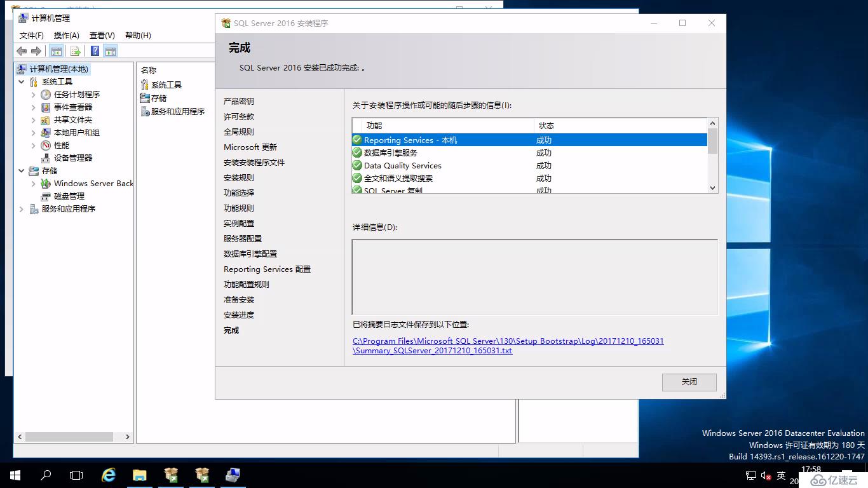Click the 安装进度 step in setup sidebar
868x488 pixels.
point(239,315)
